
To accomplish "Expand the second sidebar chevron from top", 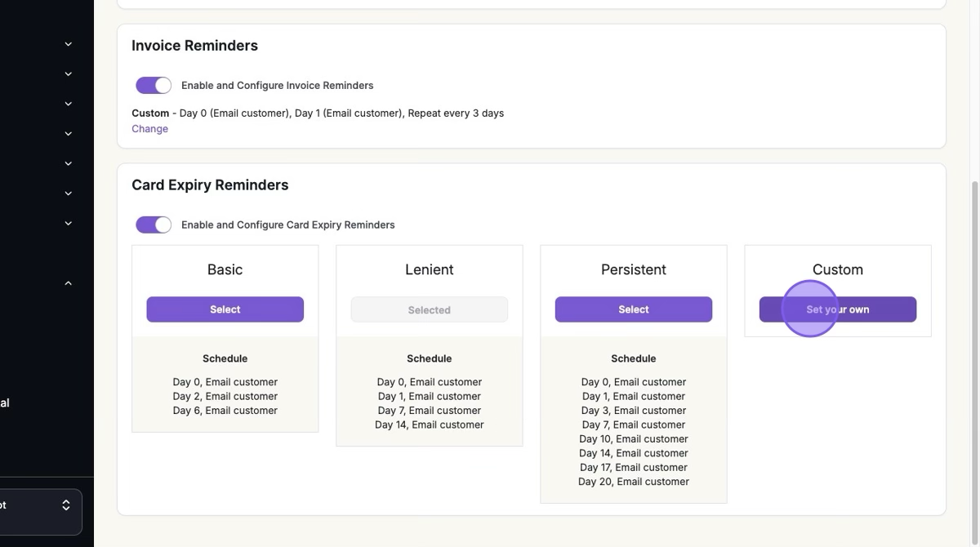I will pyautogui.click(x=69, y=74).
